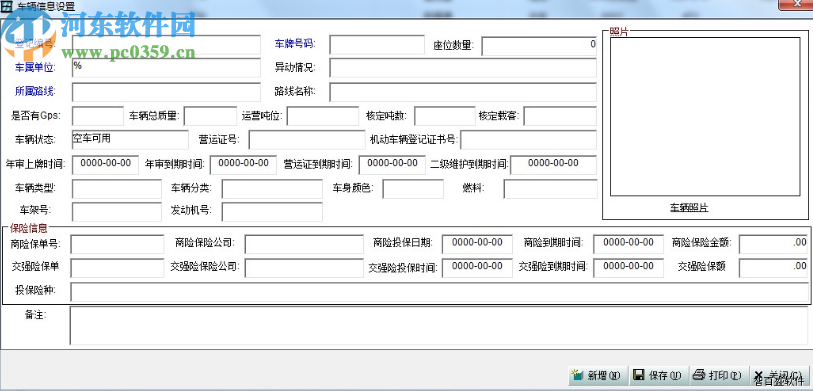Click the 投保险种 wide input field
Screen dimensions: 813x391
pos(440,292)
